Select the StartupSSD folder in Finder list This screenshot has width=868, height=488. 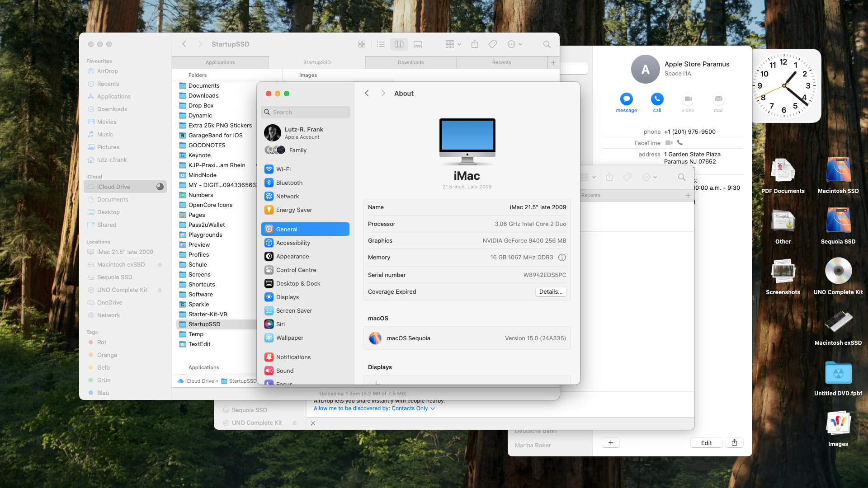click(x=217, y=324)
